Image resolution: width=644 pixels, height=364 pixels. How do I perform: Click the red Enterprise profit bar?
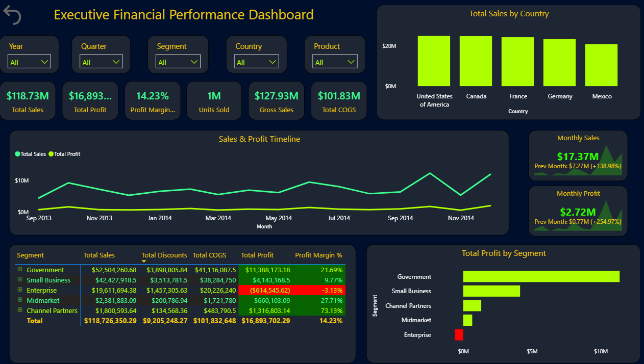click(459, 334)
